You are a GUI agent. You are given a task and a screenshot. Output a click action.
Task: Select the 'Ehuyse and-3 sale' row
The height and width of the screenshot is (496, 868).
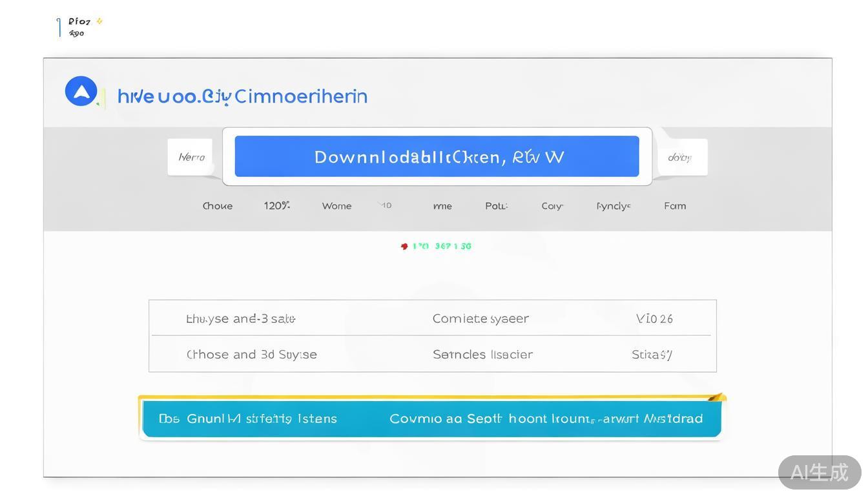click(240, 318)
